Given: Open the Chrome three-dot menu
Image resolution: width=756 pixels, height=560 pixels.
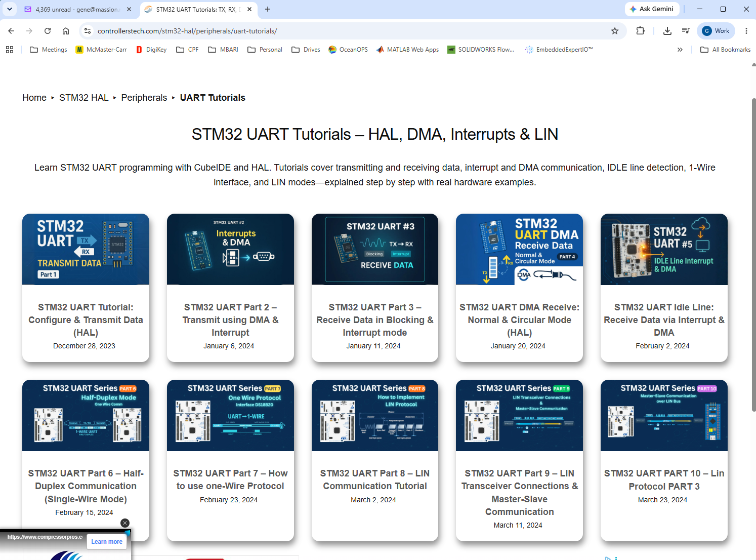Looking at the screenshot, I should [746, 31].
